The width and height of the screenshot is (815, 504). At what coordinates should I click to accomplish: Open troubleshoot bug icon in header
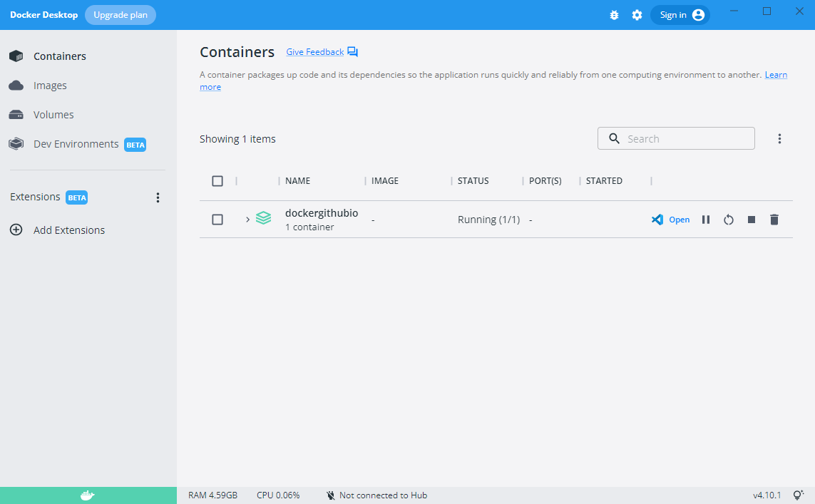(x=614, y=15)
